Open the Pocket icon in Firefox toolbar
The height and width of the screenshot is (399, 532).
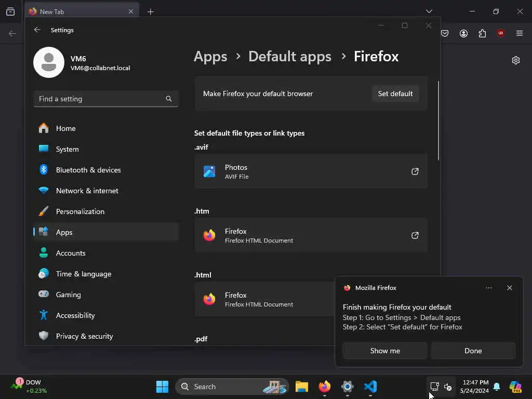pyautogui.click(x=445, y=33)
